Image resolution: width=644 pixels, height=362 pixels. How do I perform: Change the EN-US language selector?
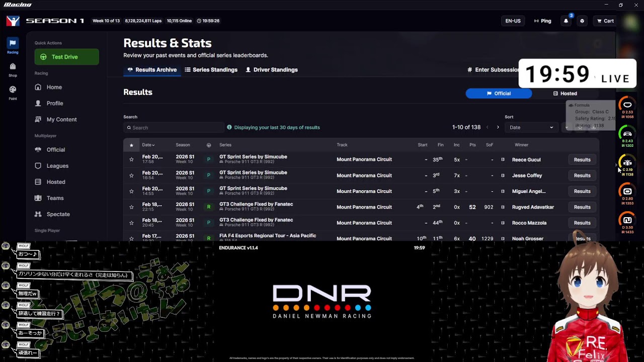point(513,21)
